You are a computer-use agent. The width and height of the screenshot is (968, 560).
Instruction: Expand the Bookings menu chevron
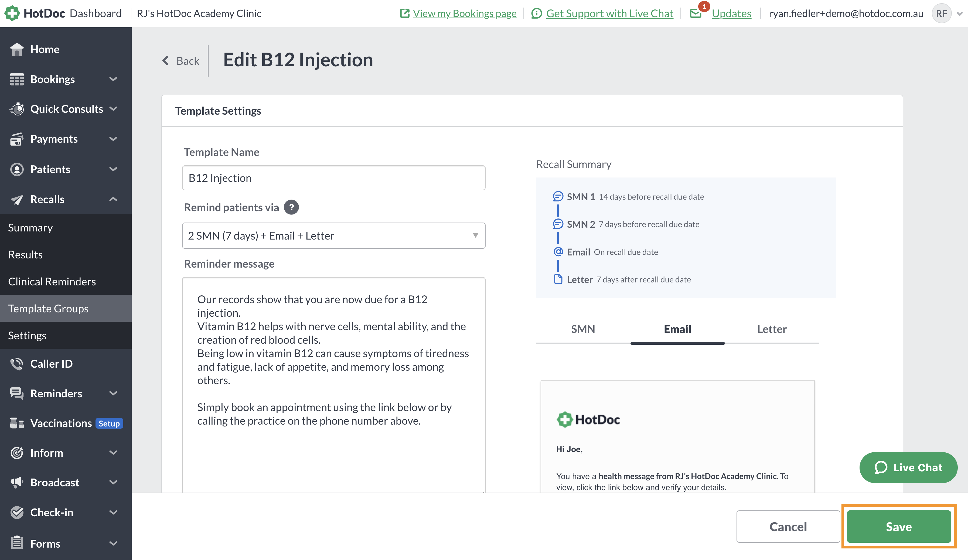click(113, 79)
